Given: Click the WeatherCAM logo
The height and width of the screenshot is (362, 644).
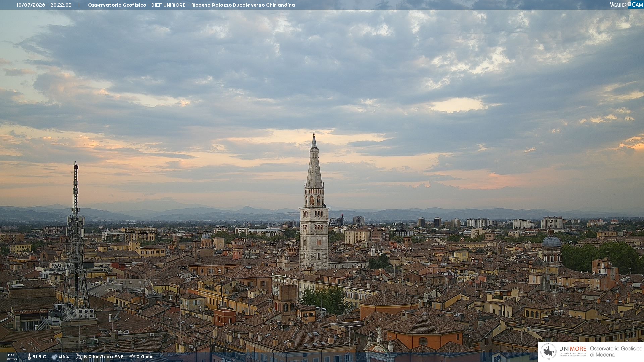Looking at the screenshot, I should pos(627,4).
